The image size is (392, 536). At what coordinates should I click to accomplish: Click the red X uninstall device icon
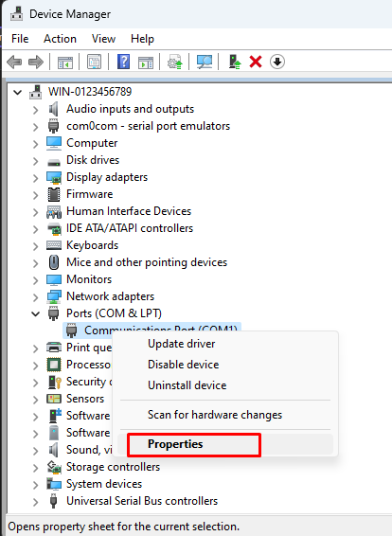tap(256, 62)
